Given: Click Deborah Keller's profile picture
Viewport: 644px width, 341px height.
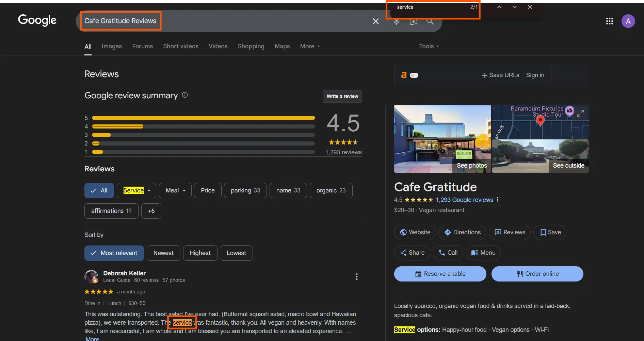Looking at the screenshot, I should [91, 277].
